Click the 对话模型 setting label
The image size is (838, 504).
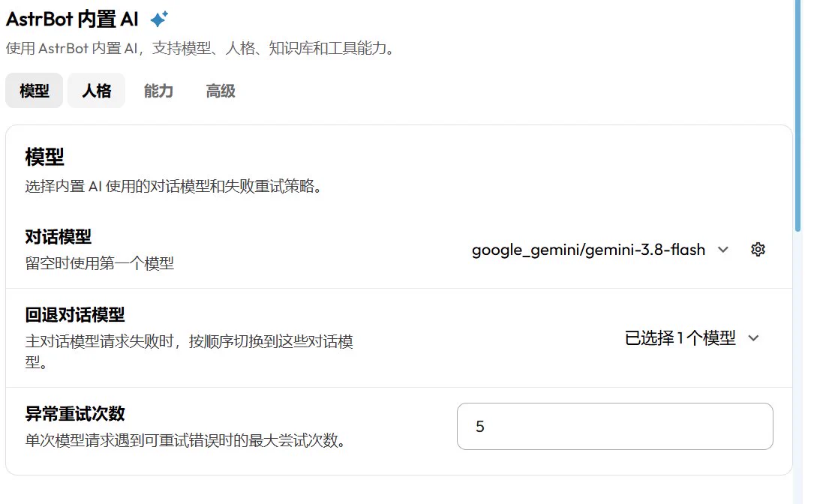(x=59, y=237)
